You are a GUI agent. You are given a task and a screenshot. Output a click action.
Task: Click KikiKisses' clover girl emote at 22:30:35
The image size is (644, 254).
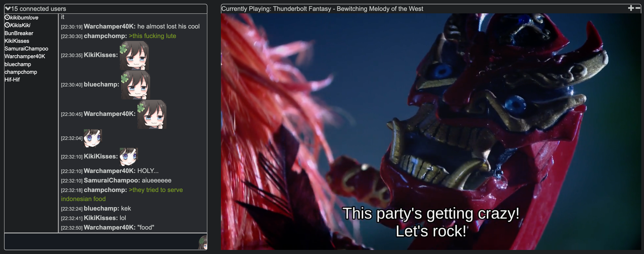tap(134, 55)
